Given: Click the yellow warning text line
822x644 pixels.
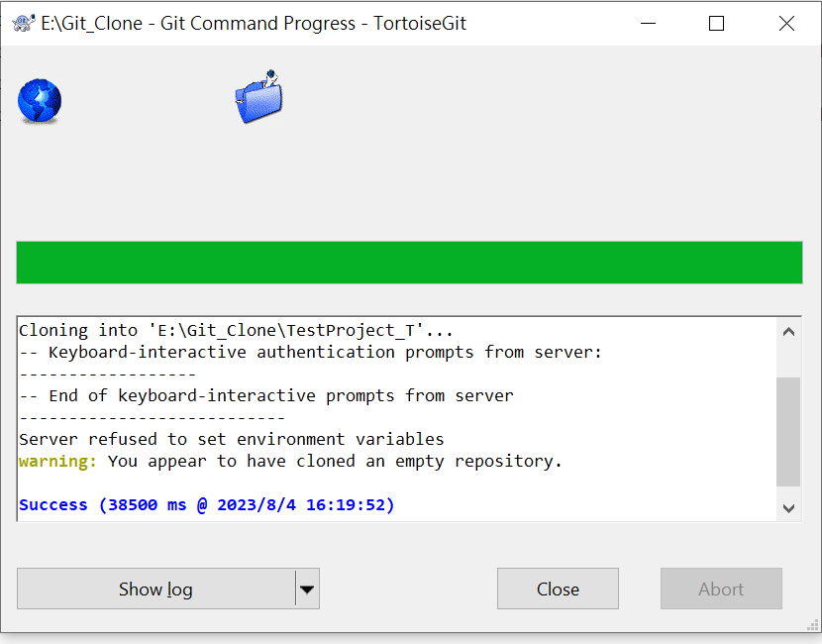Looking at the screenshot, I should [290, 462].
